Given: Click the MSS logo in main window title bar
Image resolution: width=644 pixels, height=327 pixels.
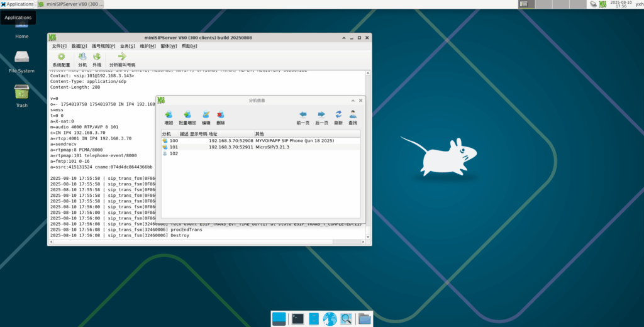Looking at the screenshot, I should point(52,37).
